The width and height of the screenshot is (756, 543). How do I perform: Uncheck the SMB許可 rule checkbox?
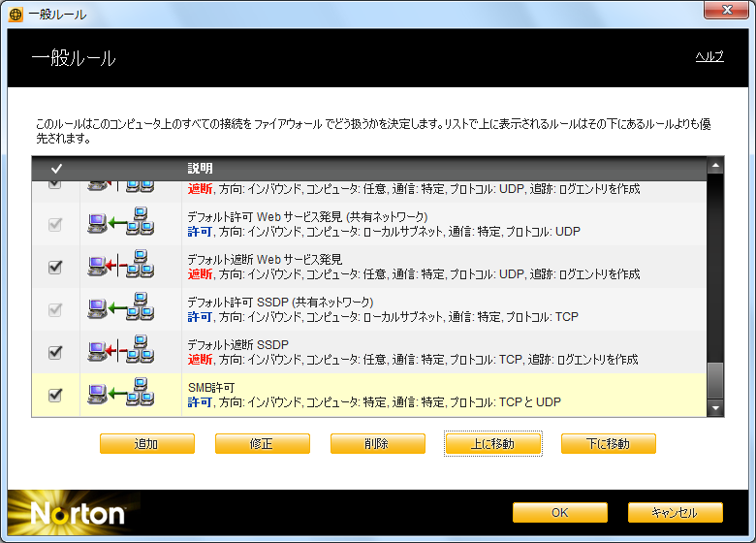click(55, 395)
